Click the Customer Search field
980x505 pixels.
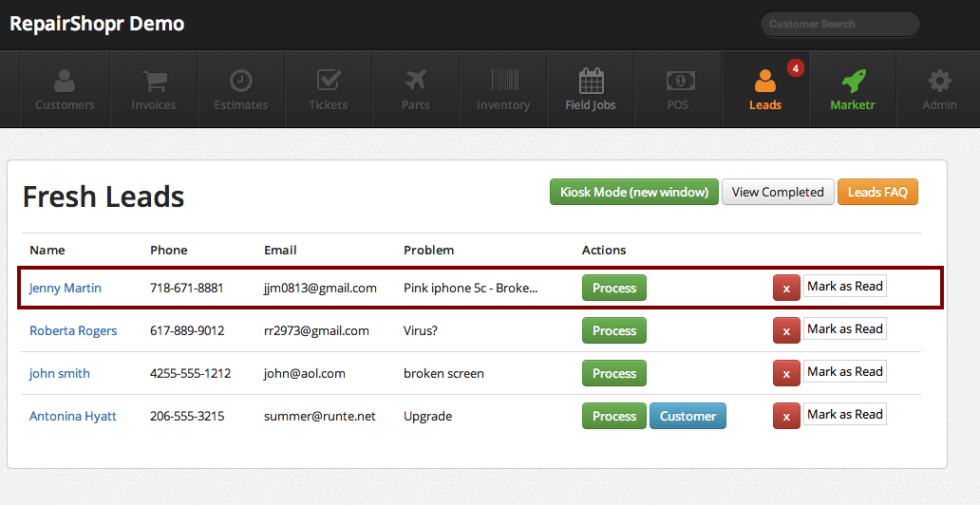click(838, 24)
